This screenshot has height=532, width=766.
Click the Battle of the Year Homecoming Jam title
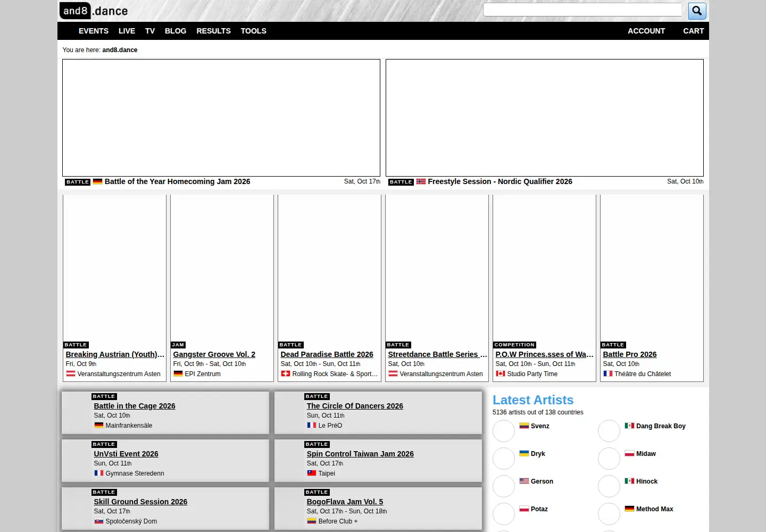177,181
